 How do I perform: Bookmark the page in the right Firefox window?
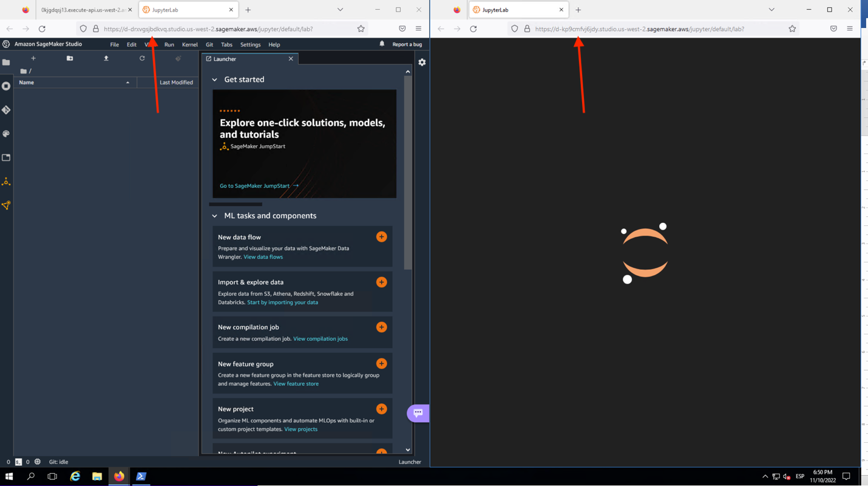pyautogui.click(x=792, y=29)
